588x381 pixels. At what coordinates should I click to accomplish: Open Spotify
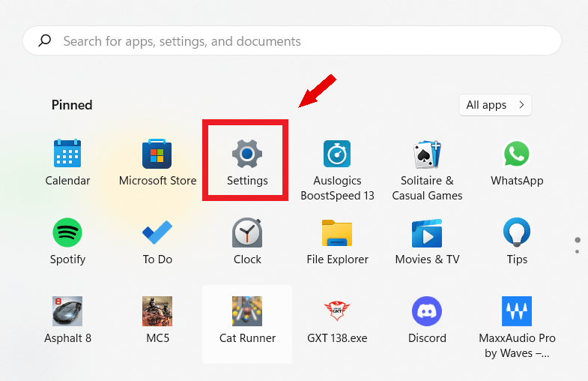[x=67, y=241]
